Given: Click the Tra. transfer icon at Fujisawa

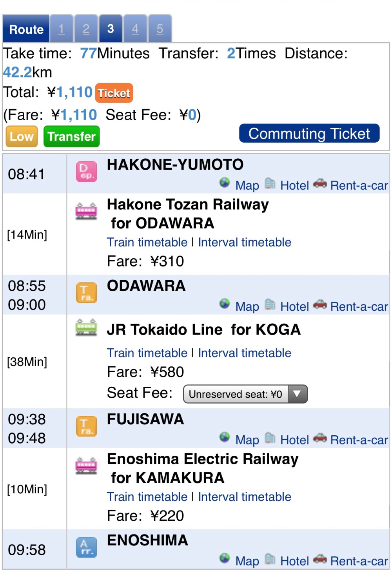Looking at the screenshot, I should tap(86, 426).
